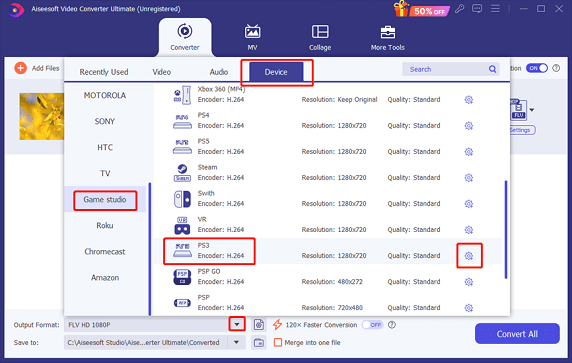Screen dimensions: 572x363
Task: Expand the Save to path dropdown
Action: pos(236,343)
